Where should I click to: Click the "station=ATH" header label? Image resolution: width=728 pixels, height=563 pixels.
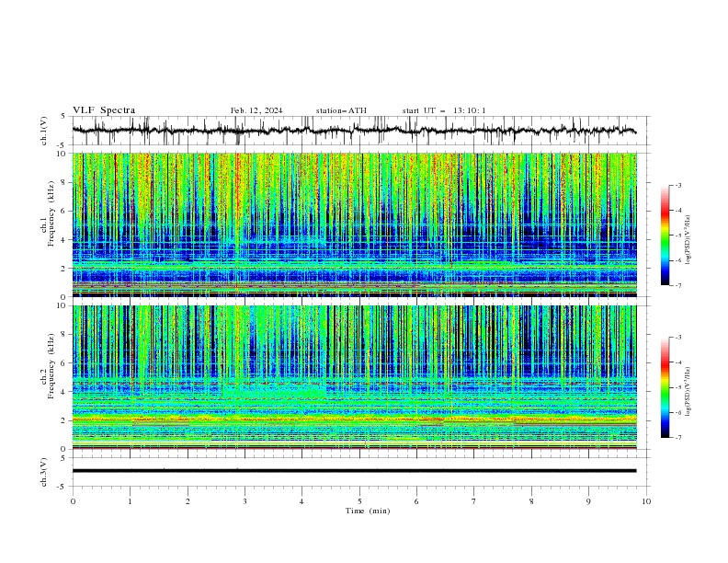[x=341, y=110]
